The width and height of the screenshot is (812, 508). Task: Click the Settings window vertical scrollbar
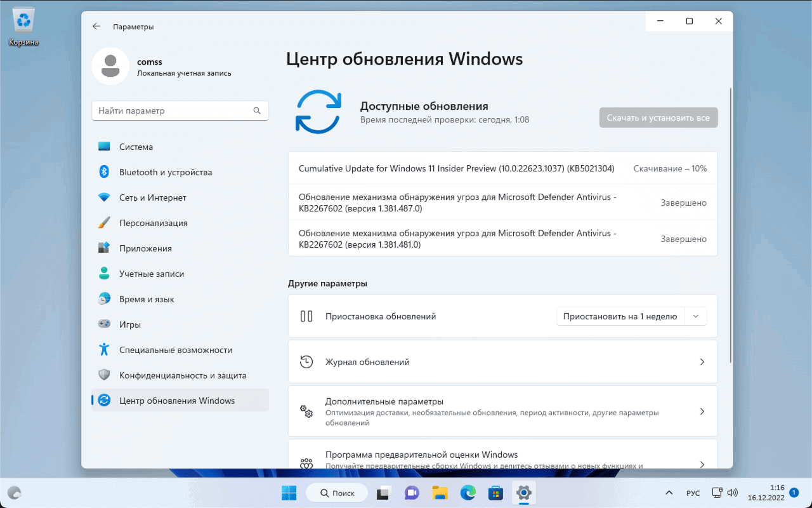[x=731, y=225]
